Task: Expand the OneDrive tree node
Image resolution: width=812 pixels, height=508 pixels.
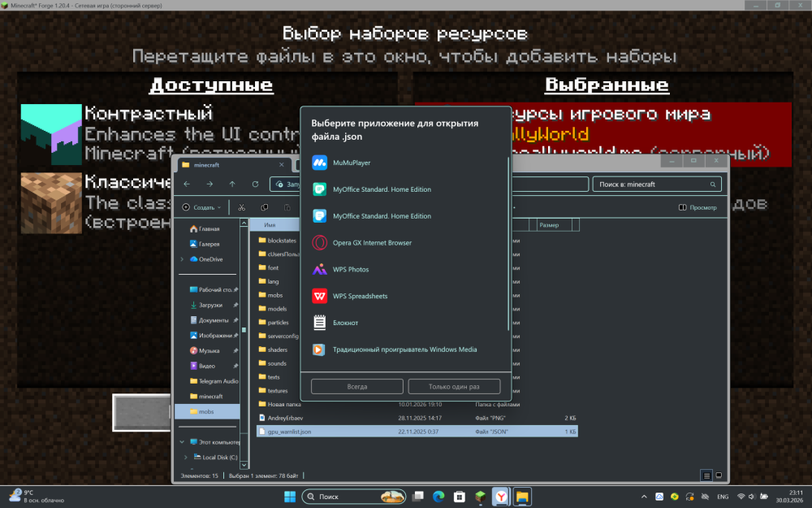Action: pos(182,259)
